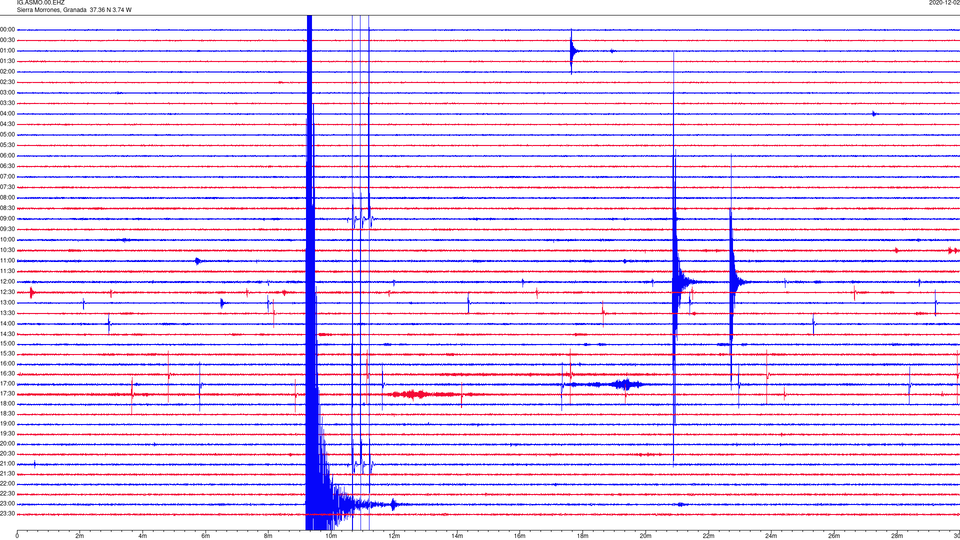Select the 15:00 time label
Image resolution: width=960 pixels, height=540 pixels.
pos(7,343)
